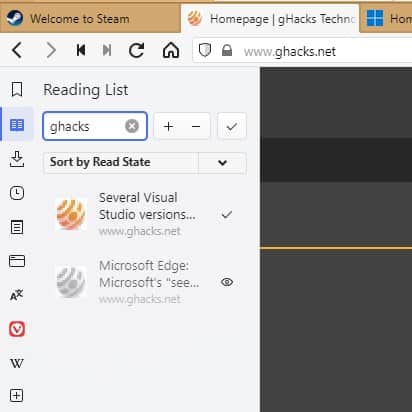
Task: Open the Notes panel
Action: (x=17, y=227)
